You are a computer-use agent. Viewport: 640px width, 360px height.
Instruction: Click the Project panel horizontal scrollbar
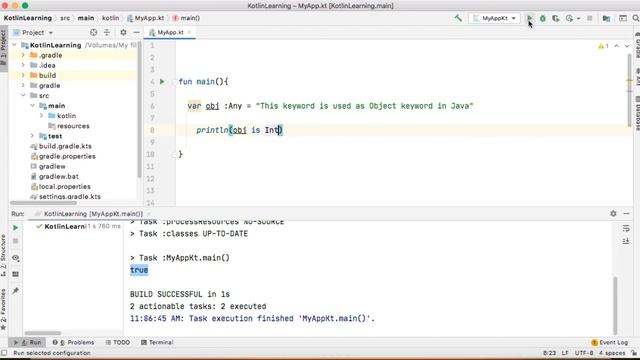[43, 202]
